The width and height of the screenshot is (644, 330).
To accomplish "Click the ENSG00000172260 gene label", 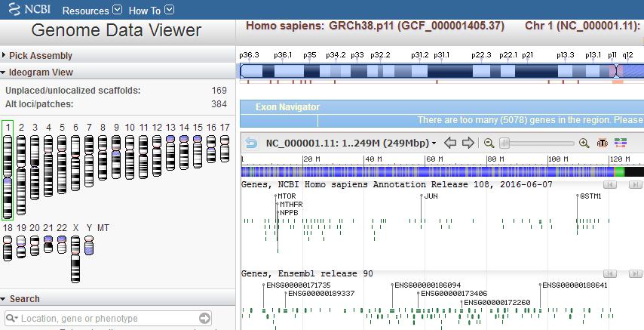I will tap(497, 302).
